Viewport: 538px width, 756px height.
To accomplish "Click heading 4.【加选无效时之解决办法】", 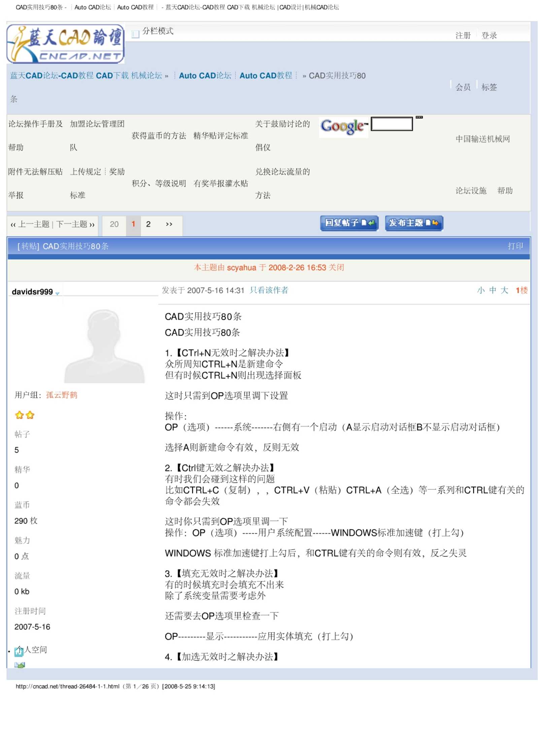I will pos(222,656).
